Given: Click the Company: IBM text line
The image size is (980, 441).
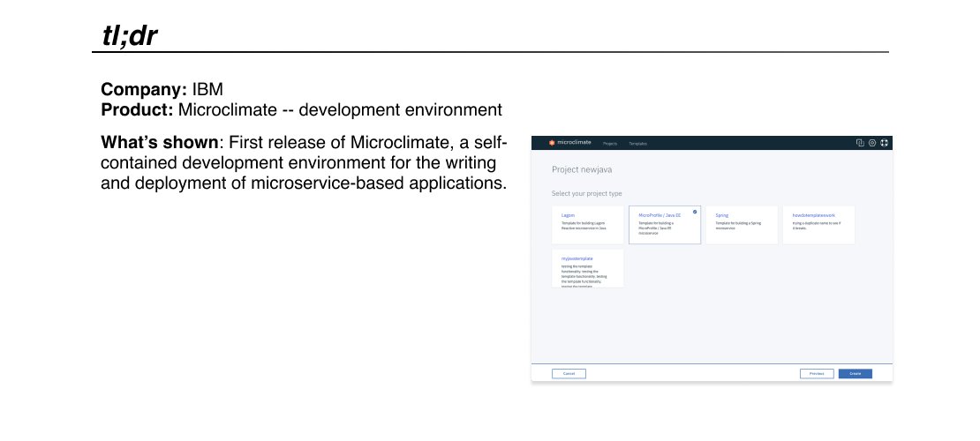Looking at the screenshot, I should click(162, 89).
